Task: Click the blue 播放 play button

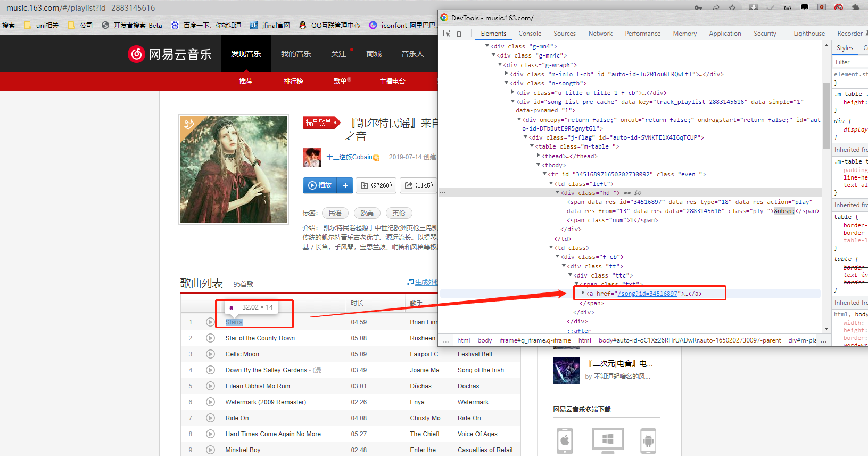Action: 320,185
